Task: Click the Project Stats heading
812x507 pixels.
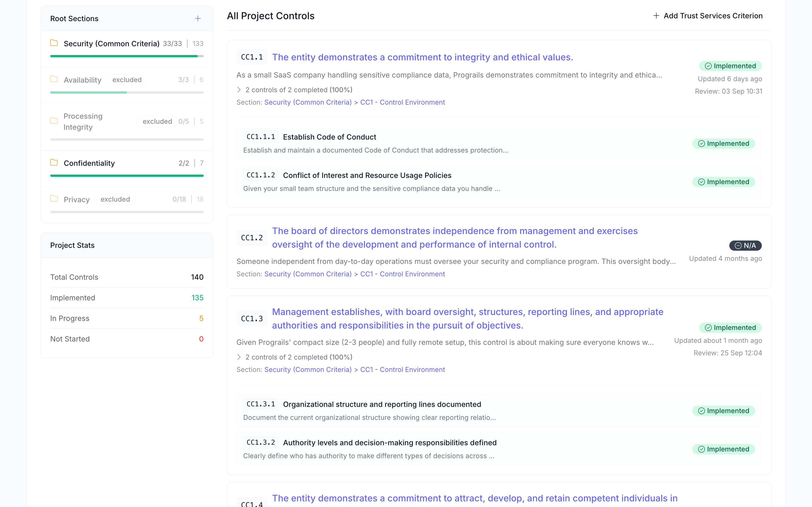Action: tap(73, 245)
